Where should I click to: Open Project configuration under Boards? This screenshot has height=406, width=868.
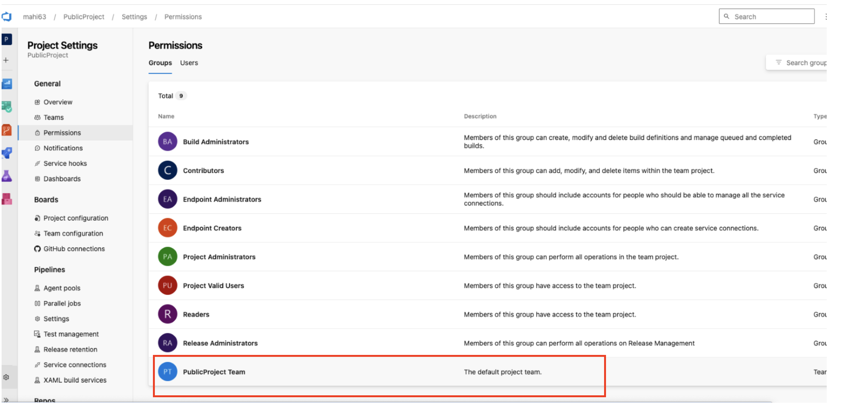76,218
